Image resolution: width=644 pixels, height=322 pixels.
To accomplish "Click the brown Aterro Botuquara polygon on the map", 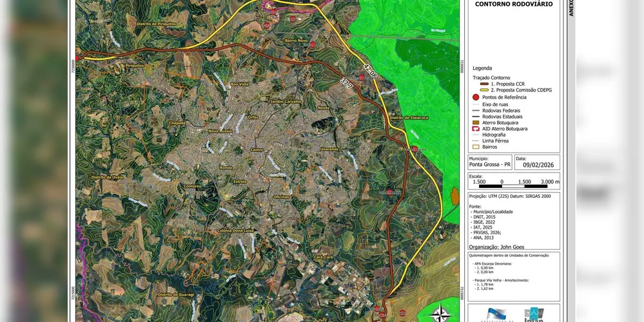I will [x=454, y=196].
